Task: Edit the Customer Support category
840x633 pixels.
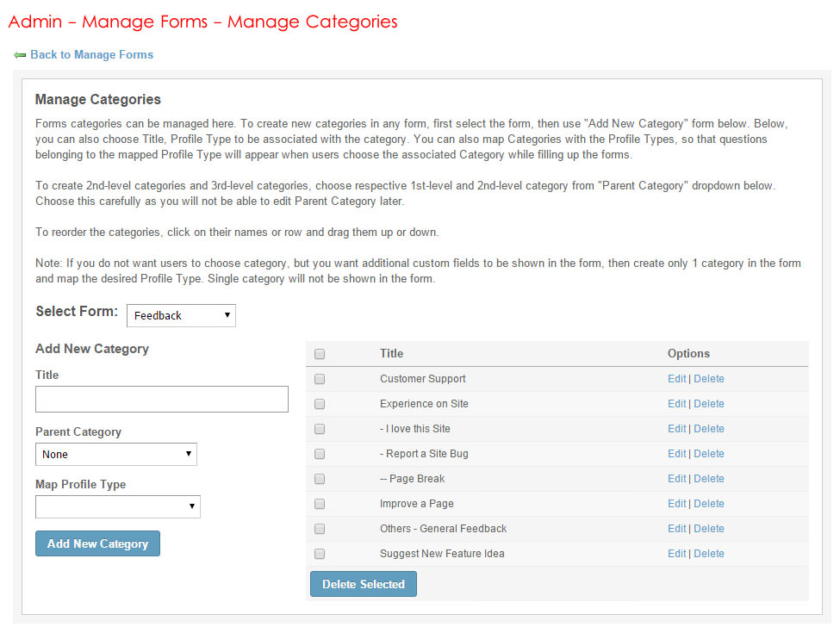Action: click(x=676, y=379)
